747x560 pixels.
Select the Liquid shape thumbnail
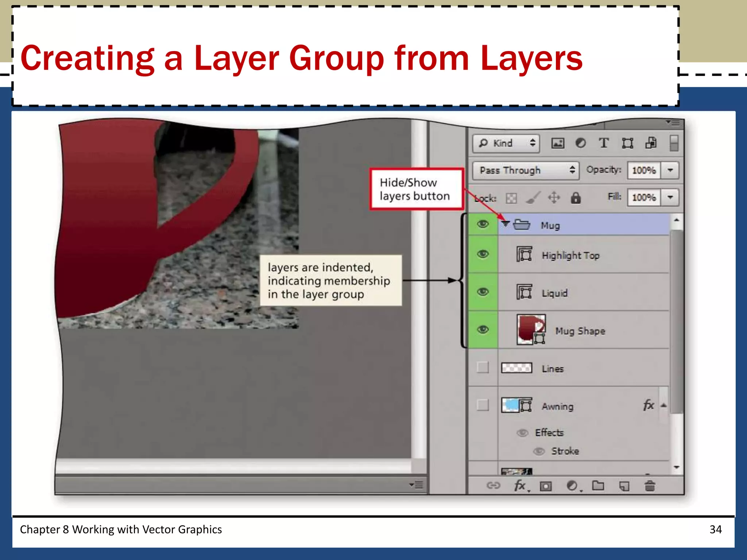[x=524, y=292]
